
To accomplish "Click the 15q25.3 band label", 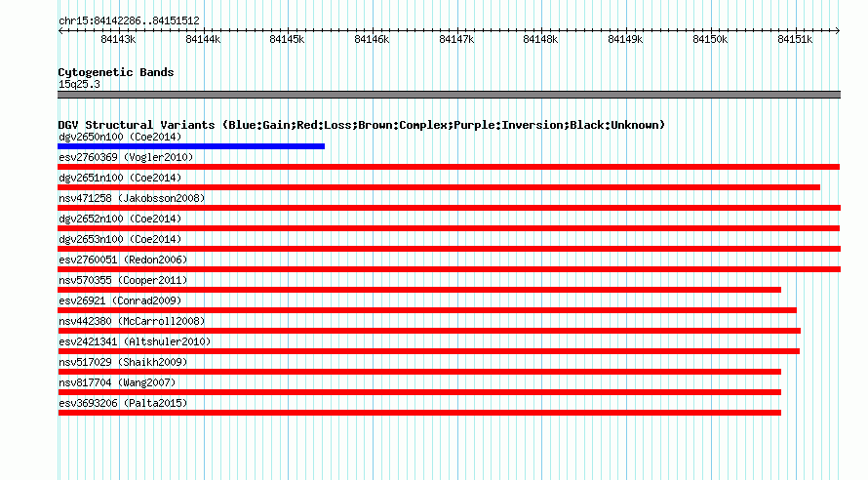I will (x=79, y=84).
